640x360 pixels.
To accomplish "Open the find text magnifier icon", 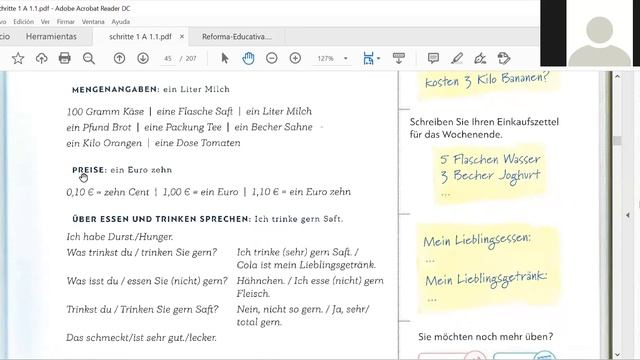I will 89,58.
